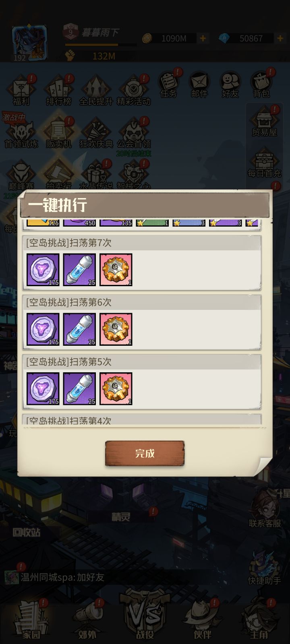
Task: Select gear reward in 扫荡第6次
Action: pos(116,329)
